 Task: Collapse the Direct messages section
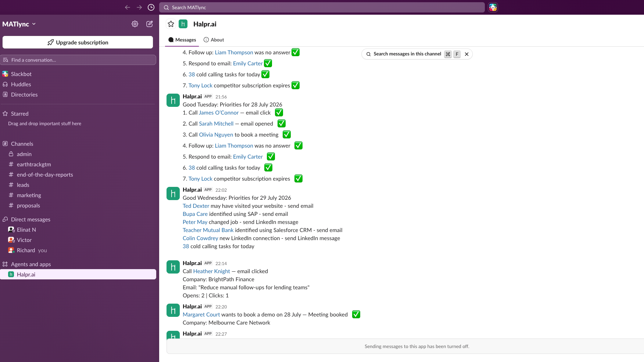(x=31, y=220)
